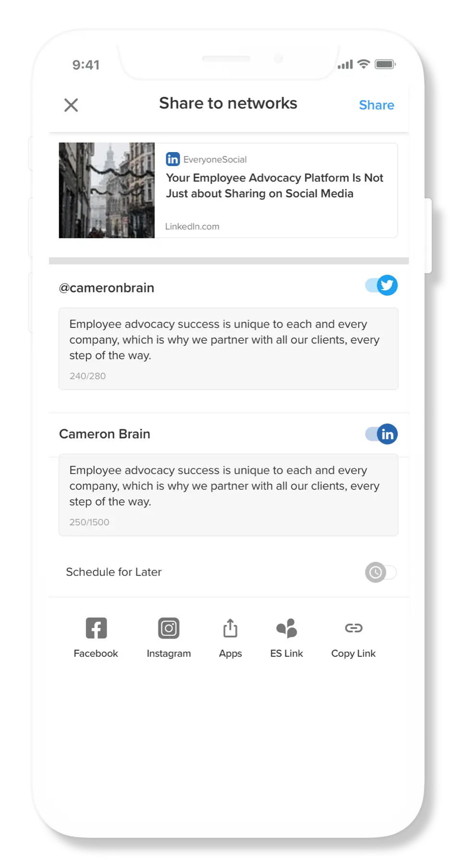Close the Share to networks screen
The image size is (461, 868).
point(71,105)
